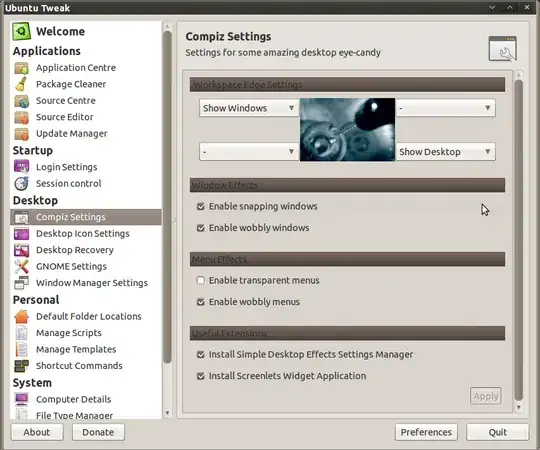Click the Desktop Icon Settings icon
Image resolution: width=540 pixels, height=450 pixels.
pyautogui.click(x=21, y=234)
